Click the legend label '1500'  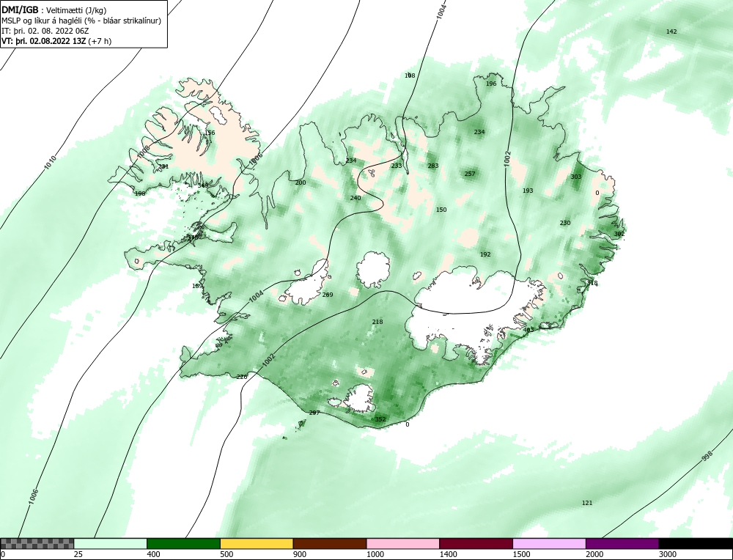pyautogui.click(x=520, y=554)
